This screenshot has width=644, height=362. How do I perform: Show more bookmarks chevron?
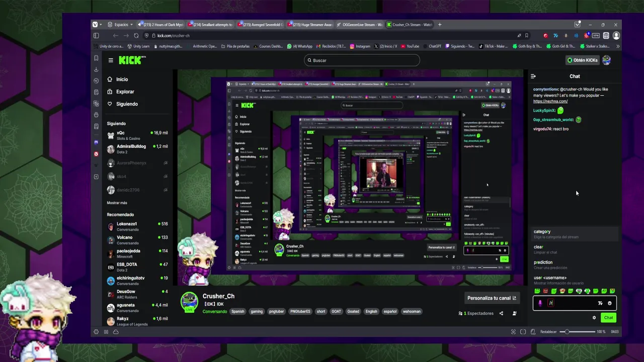pyautogui.click(x=618, y=46)
